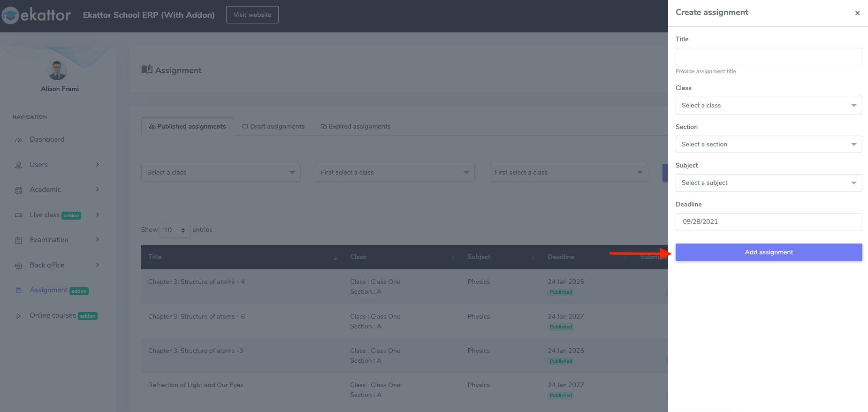Viewport: 868px width, 412px height.
Task: Click the Back office briefcase icon
Action: (19, 266)
